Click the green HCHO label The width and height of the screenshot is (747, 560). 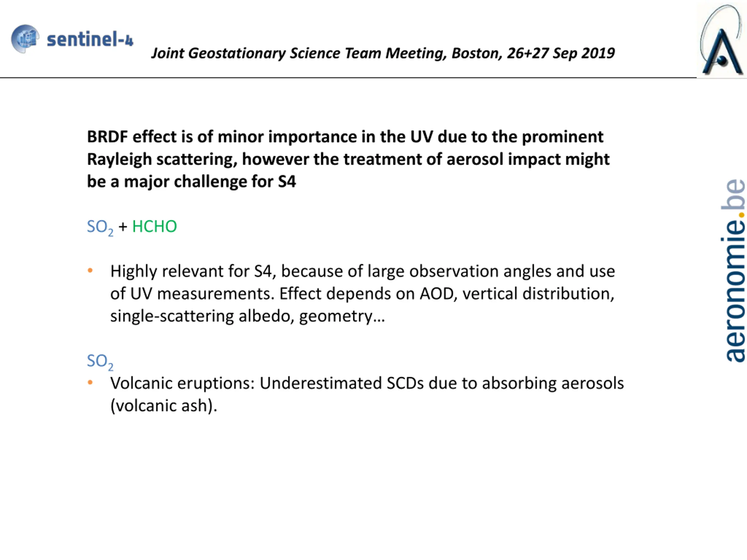pos(154,226)
